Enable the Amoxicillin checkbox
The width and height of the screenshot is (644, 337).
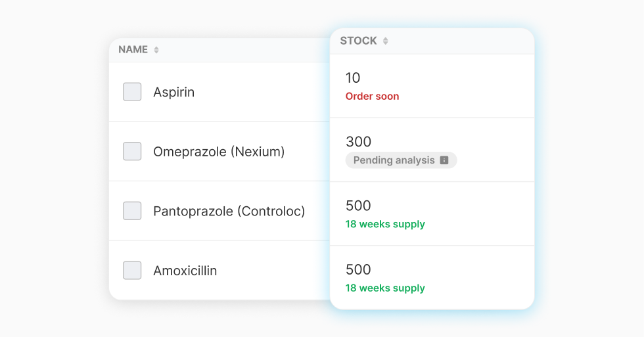132,270
